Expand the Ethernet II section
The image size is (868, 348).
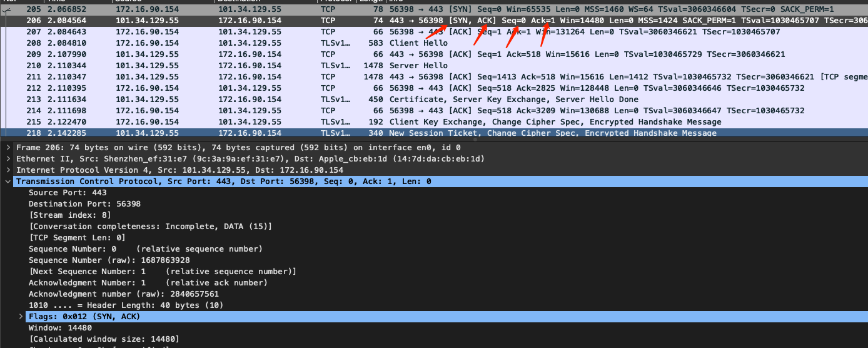click(8, 159)
